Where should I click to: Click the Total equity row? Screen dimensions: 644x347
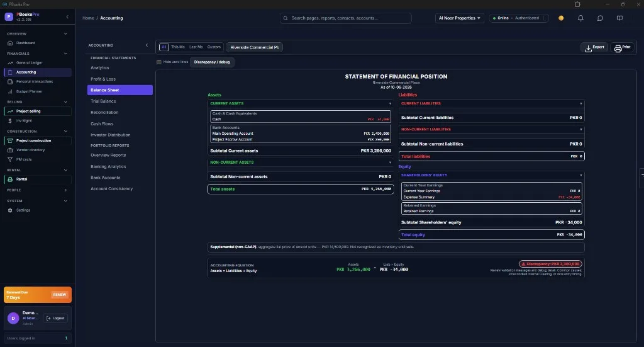[492, 235]
